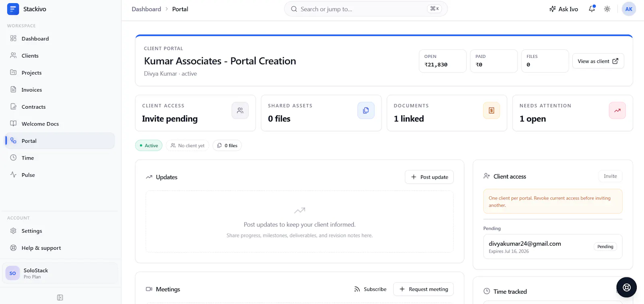This screenshot has height=304, width=644.
Task: Click the Meetings video camera icon
Action: pyautogui.click(x=149, y=289)
